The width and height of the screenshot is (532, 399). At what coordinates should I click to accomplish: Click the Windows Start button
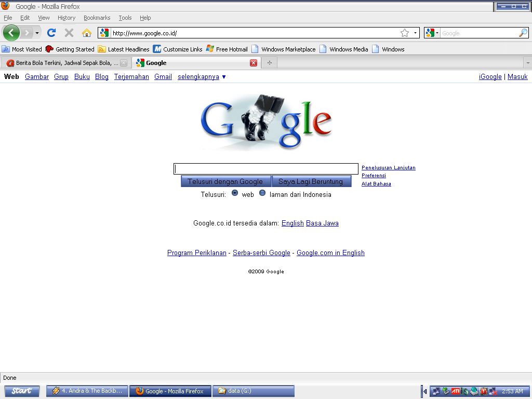click(22, 391)
